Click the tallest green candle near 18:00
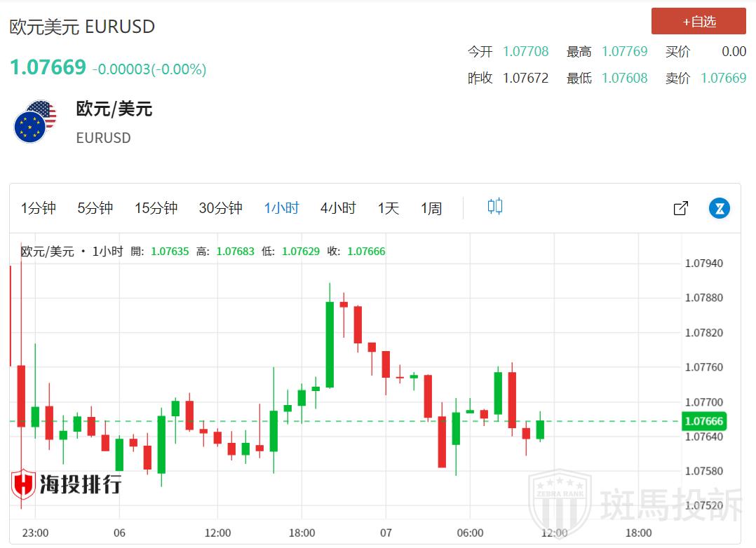Screen dimensions: 756x548 pos(330,343)
